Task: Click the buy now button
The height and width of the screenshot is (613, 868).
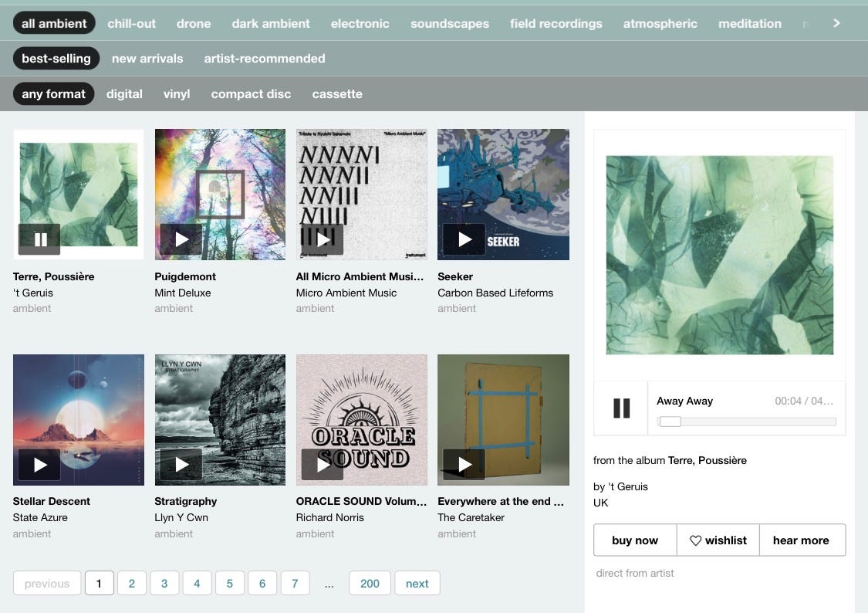Action: 635,540
